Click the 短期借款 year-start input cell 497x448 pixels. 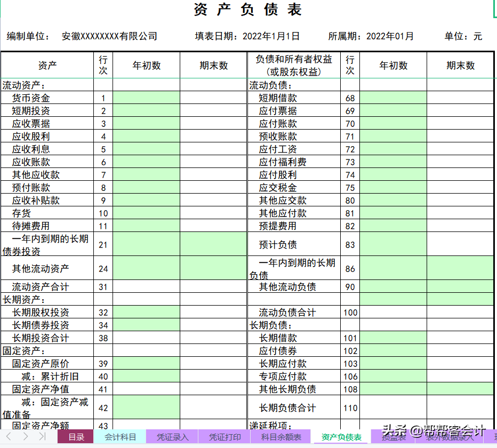point(393,98)
